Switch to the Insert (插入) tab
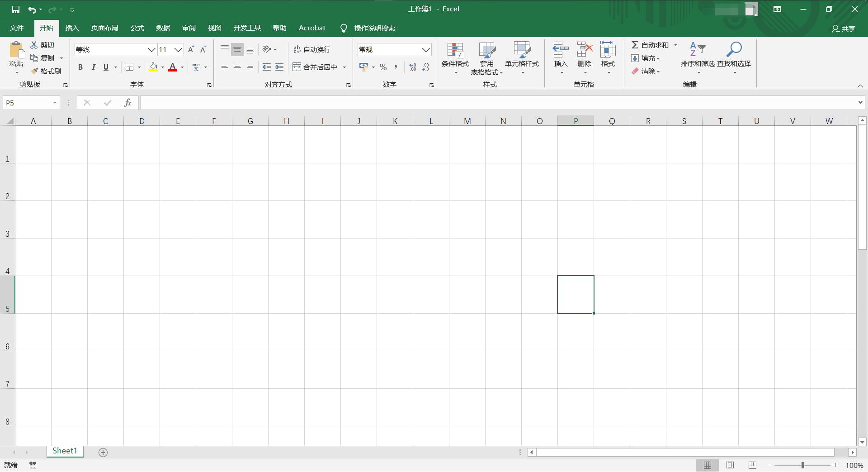868x472 pixels. coord(72,28)
